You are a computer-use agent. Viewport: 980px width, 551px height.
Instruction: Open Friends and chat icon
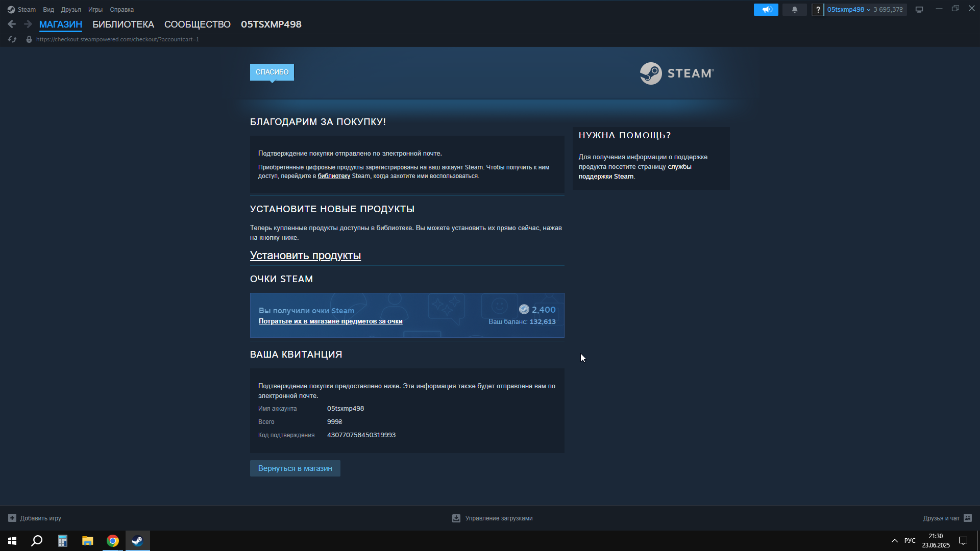(968, 518)
